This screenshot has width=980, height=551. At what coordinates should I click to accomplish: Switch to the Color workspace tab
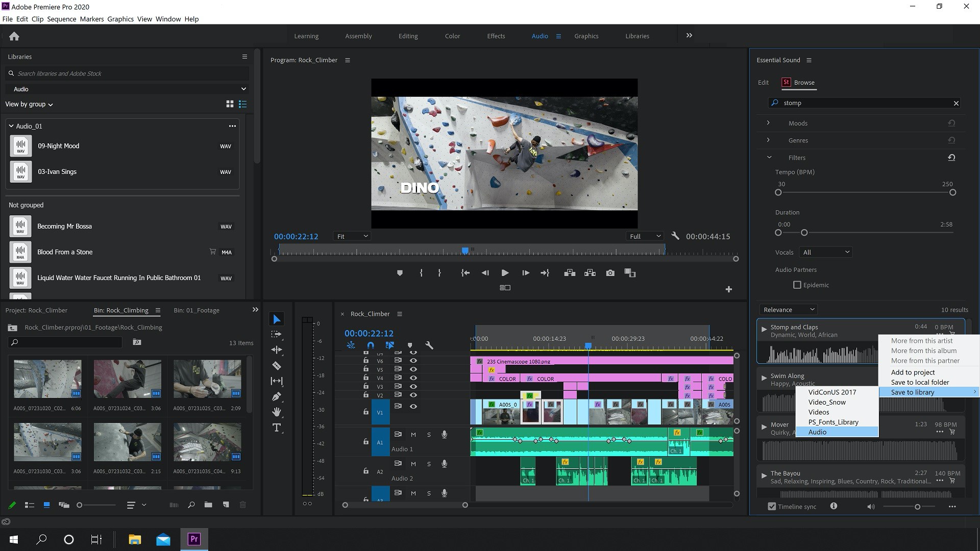pos(452,36)
